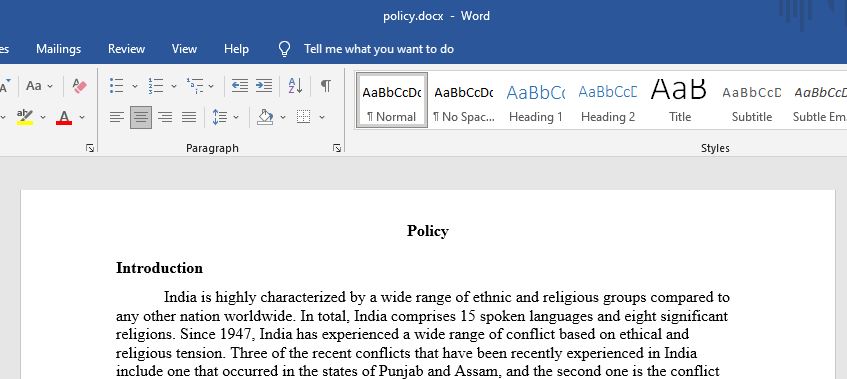Click Decrease Indent icon
The height and width of the screenshot is (379, 847).
pos(240,85)
